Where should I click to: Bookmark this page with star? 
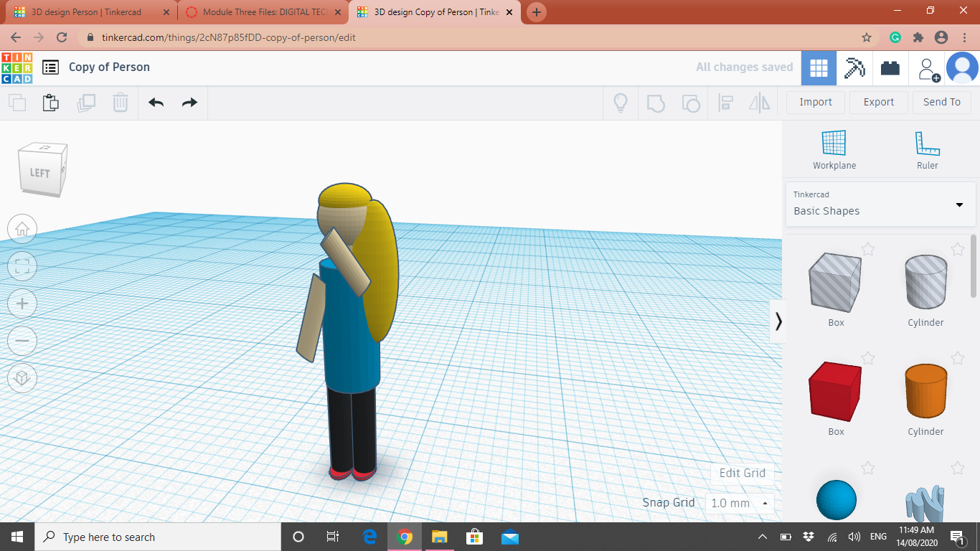[x=867, y=37]
